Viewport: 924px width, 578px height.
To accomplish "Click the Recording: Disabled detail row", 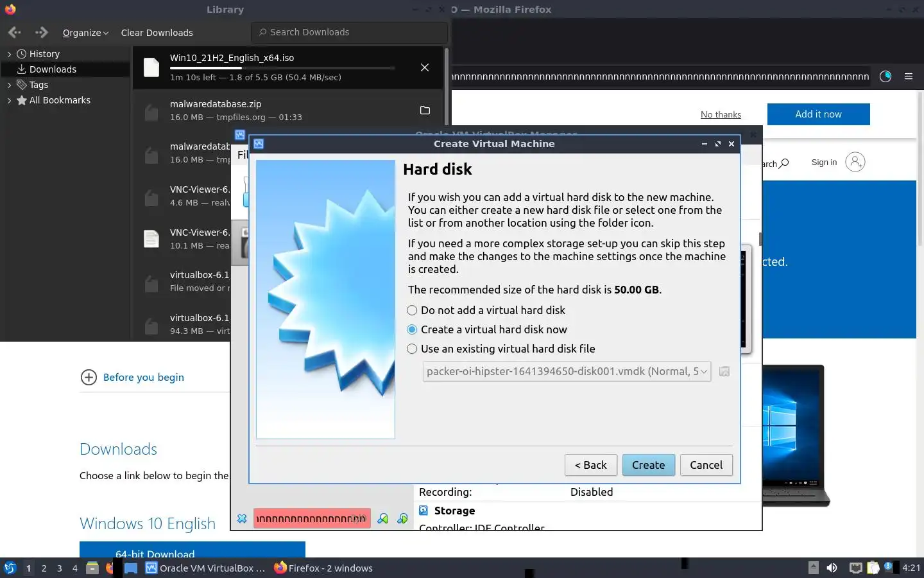I will click(516, 492).
